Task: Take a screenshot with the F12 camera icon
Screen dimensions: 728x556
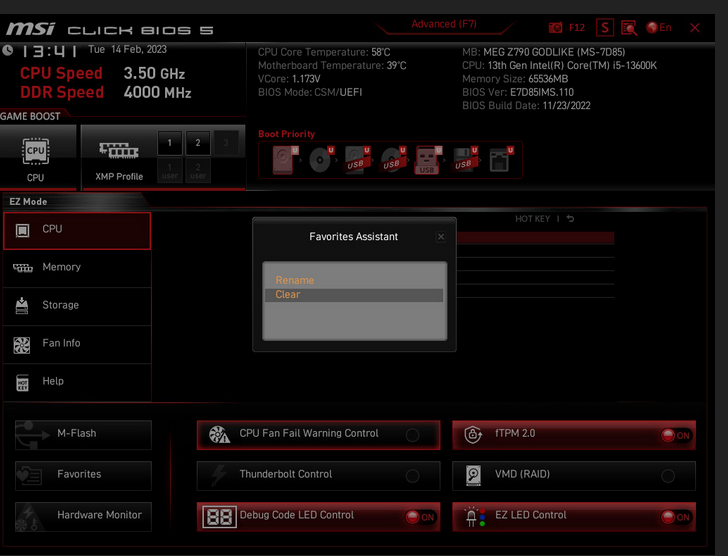Action: tap(555, 28)
